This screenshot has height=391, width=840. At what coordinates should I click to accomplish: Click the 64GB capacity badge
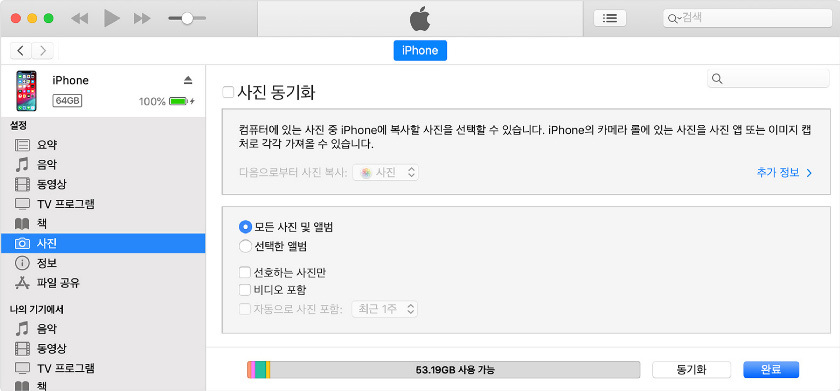(67, 100)
